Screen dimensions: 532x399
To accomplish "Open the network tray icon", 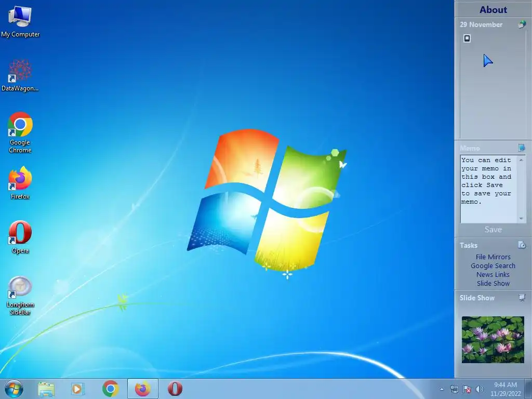I will tap(454, 389).
